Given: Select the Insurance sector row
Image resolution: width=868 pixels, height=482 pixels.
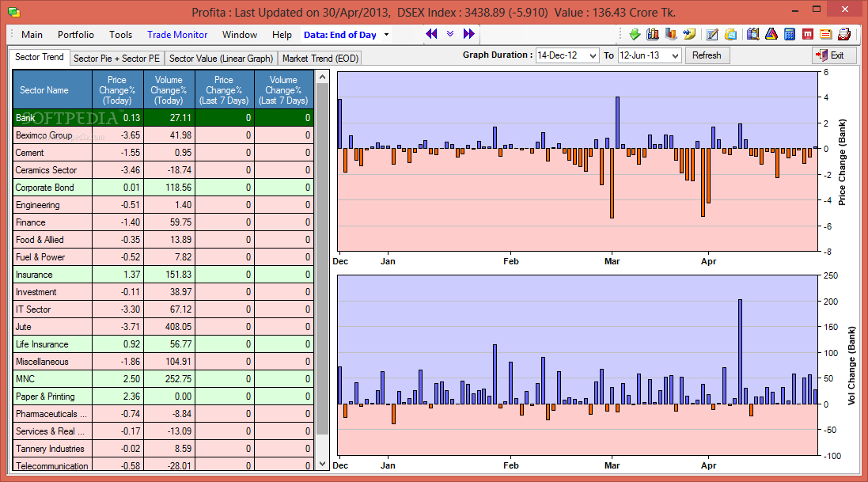Looking at the screenshot, I should 163,274.
